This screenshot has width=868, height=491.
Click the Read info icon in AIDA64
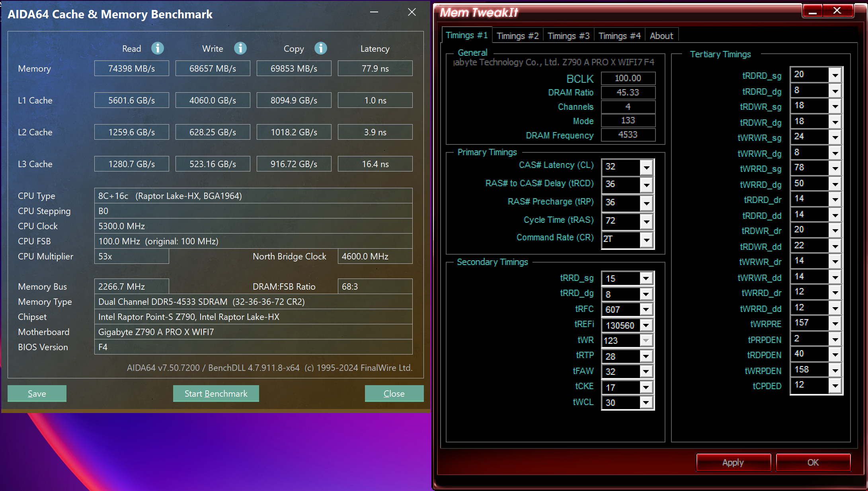coord(158,48)
